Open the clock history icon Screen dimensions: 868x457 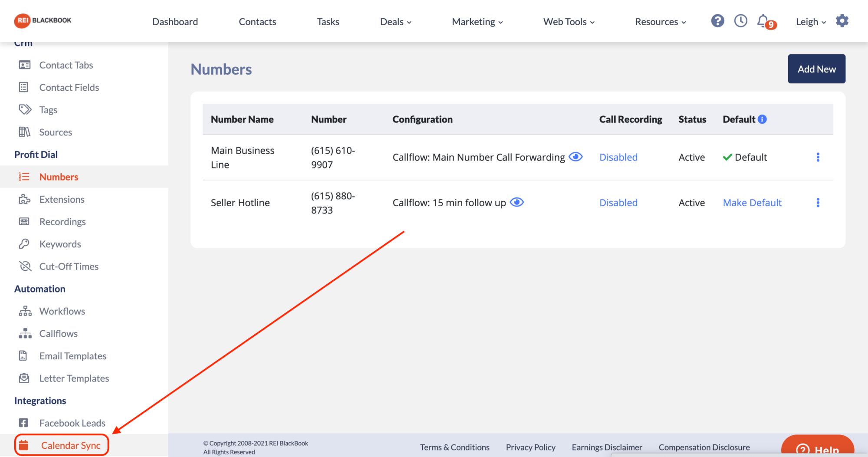(740, 21)
